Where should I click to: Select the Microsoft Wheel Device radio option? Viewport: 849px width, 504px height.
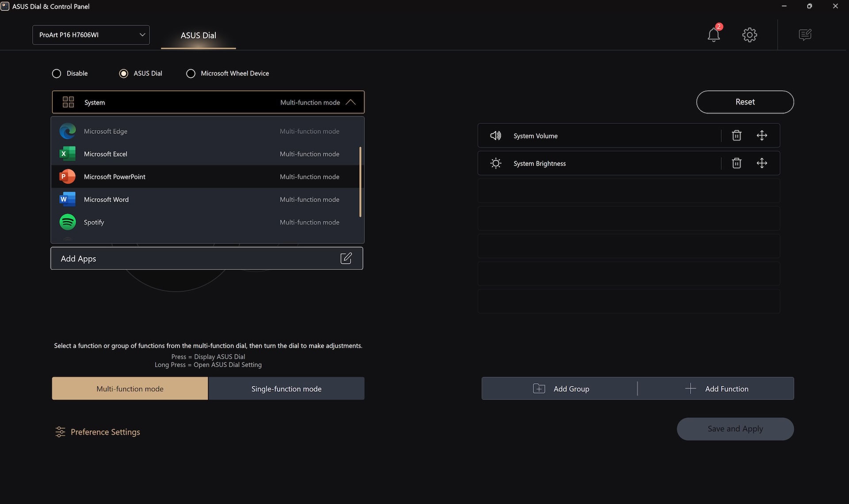tap(191, 73)
